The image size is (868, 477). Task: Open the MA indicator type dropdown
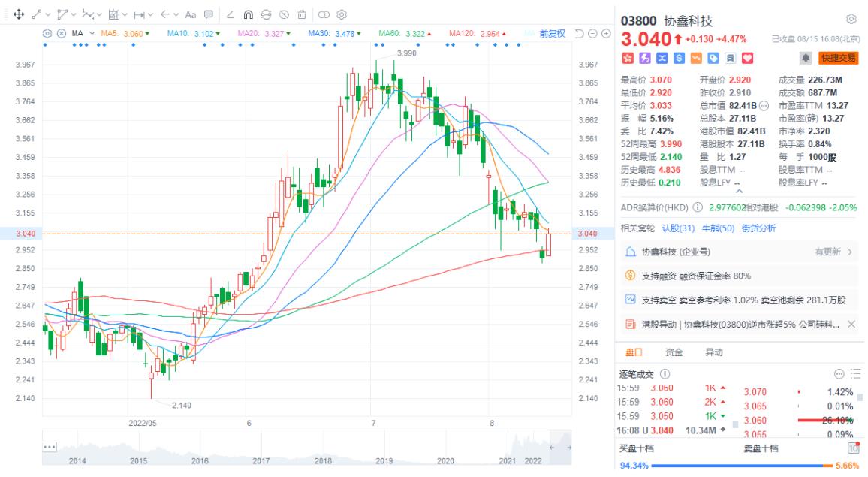click(92, 34)
